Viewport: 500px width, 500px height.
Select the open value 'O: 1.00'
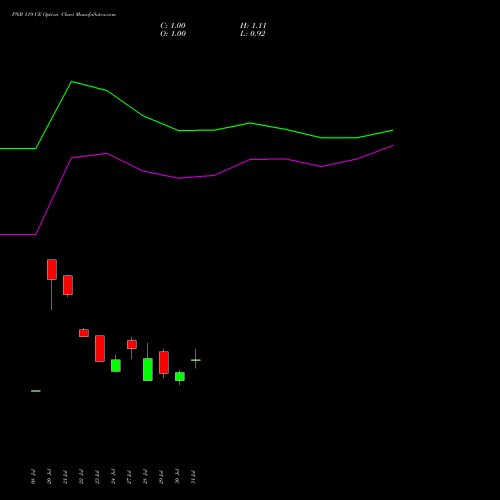[x=173, y=34]
